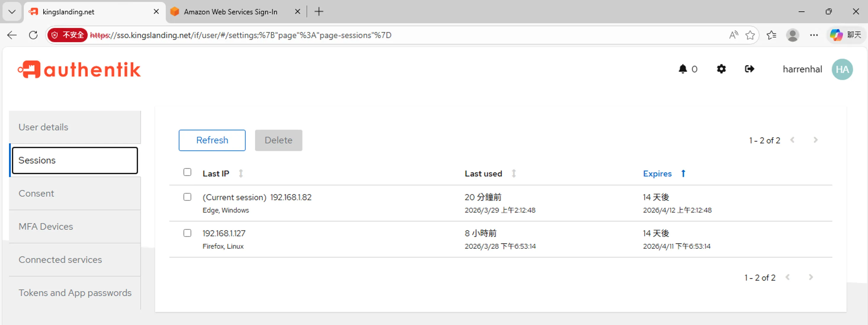Screen dimensions: 868x325
Task: Click the Last used column header
Action: click(x=483, y=174)
